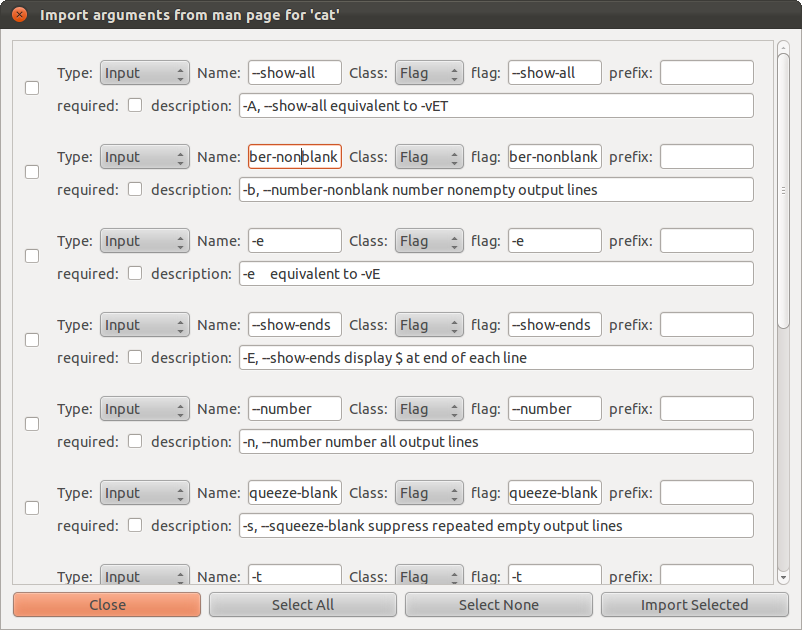
Task: Expand the Class dropdown for --show-ends
Action: coord(429,325)
